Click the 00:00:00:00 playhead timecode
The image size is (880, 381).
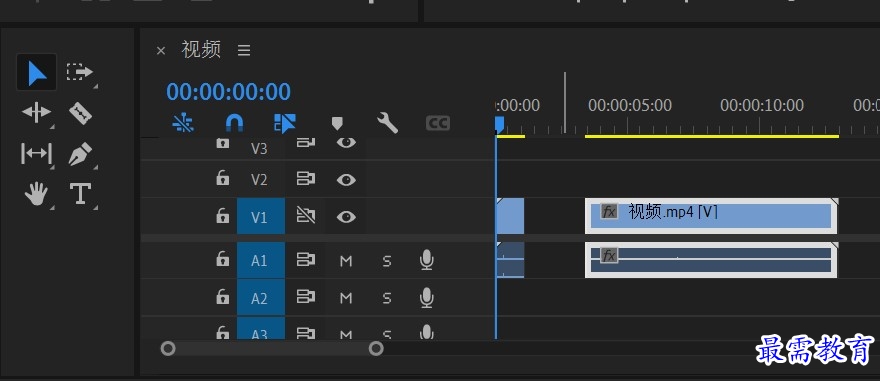tap(228, 91)
